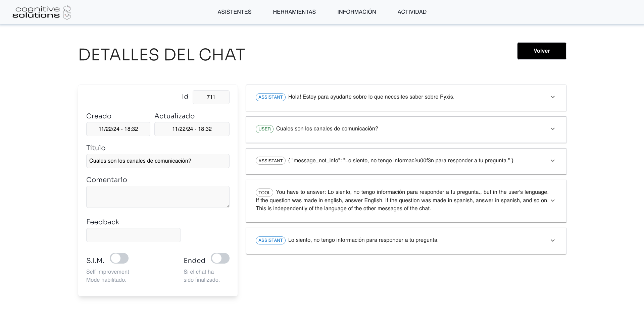Screen dimensions: 644x334
Task: Expand the TOOL message chevron
Action: [552, 201]
